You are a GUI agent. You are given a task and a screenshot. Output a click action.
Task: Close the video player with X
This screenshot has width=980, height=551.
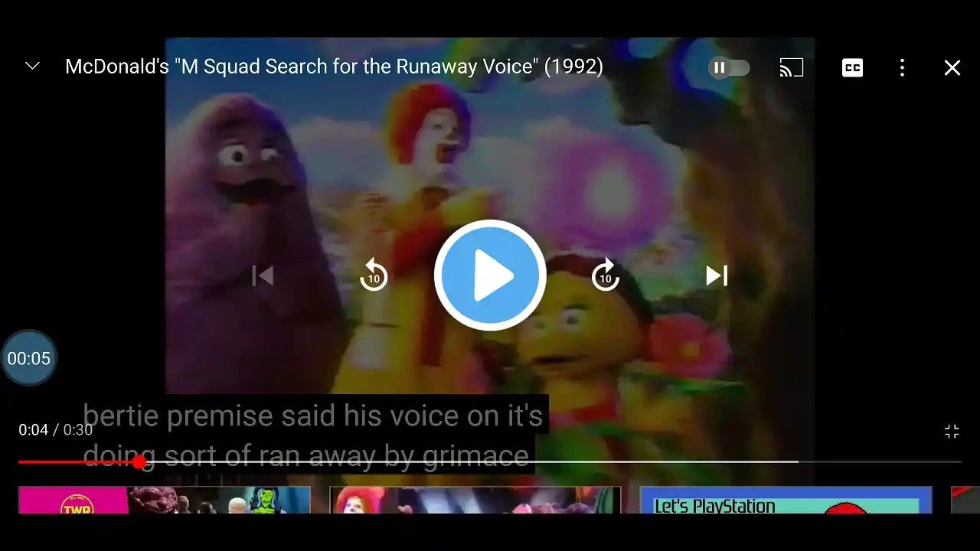(x=952, y=68)
